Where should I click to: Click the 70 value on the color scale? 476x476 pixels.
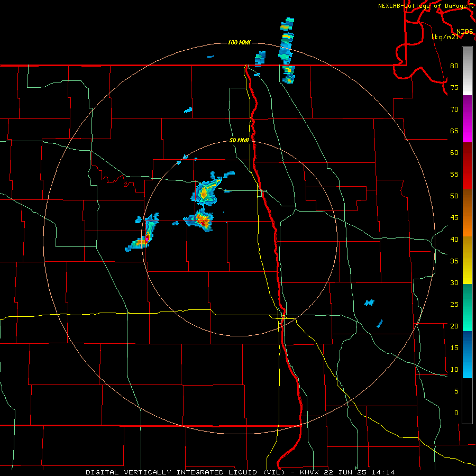[x=454, y=109]
